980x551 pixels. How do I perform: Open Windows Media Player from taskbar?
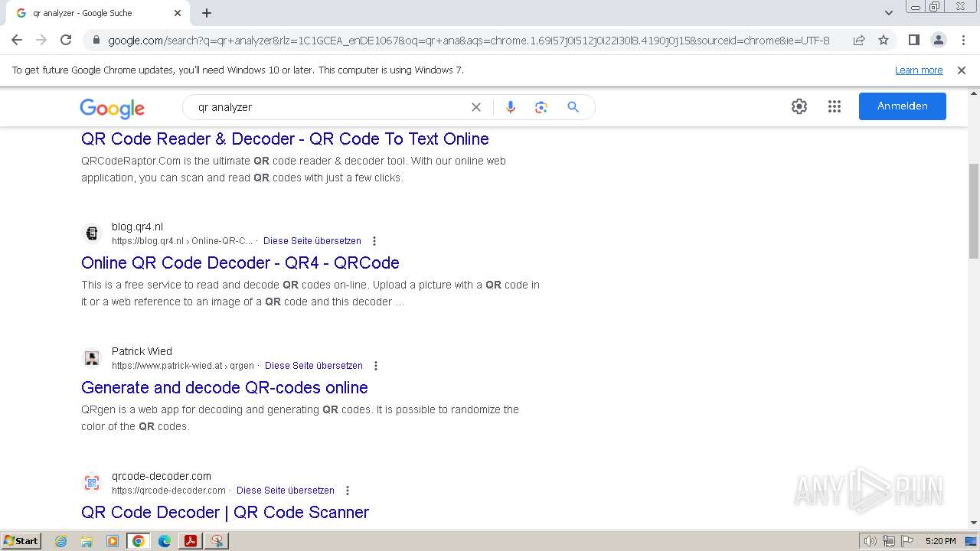tap(113, 541)
